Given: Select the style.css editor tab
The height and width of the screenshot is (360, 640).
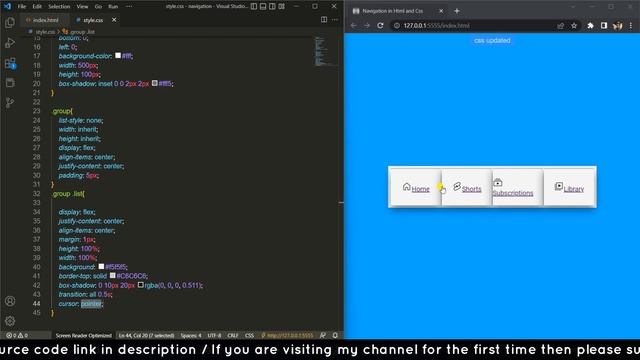Looking at the screenshot, I should point(93,20).
